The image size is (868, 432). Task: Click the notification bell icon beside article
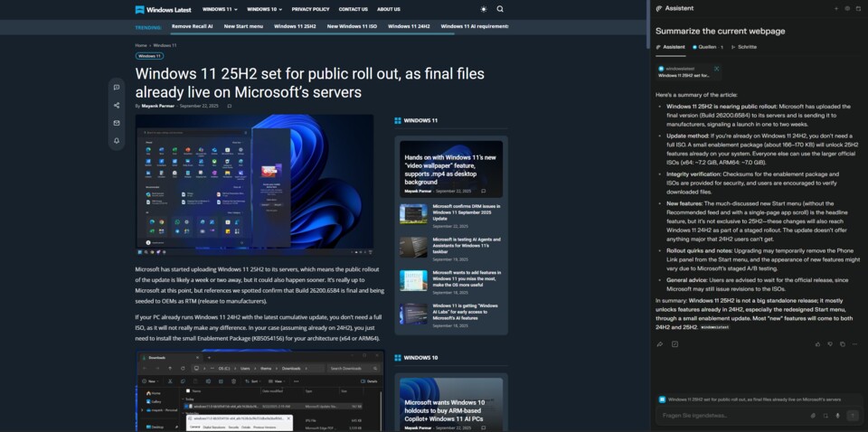click(117, 141)
